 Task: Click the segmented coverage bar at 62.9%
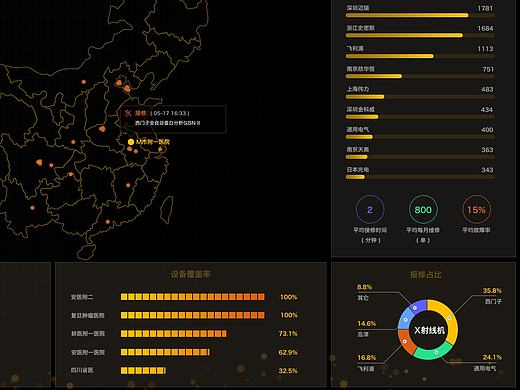tap(165, 352)
